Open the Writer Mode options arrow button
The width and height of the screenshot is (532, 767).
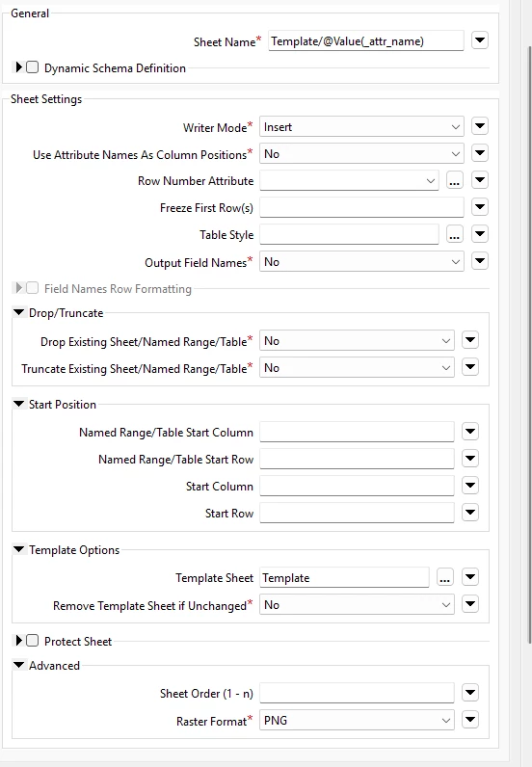[480, 126]
